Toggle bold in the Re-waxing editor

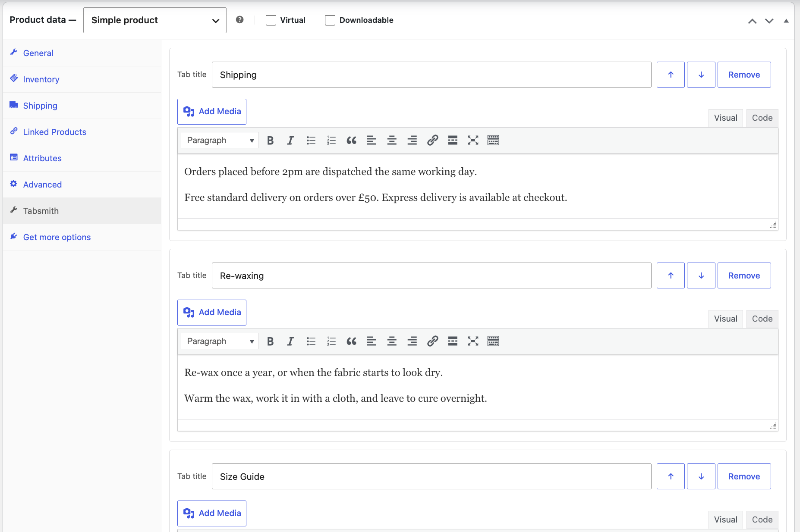point(271,341)
